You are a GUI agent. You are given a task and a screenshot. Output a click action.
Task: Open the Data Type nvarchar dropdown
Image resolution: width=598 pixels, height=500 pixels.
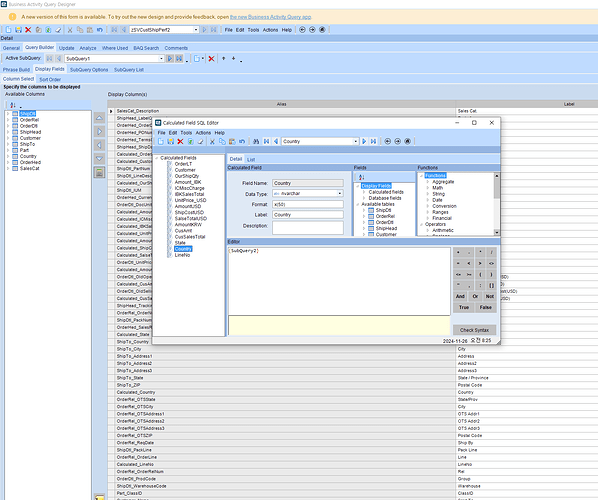point(339,194)
